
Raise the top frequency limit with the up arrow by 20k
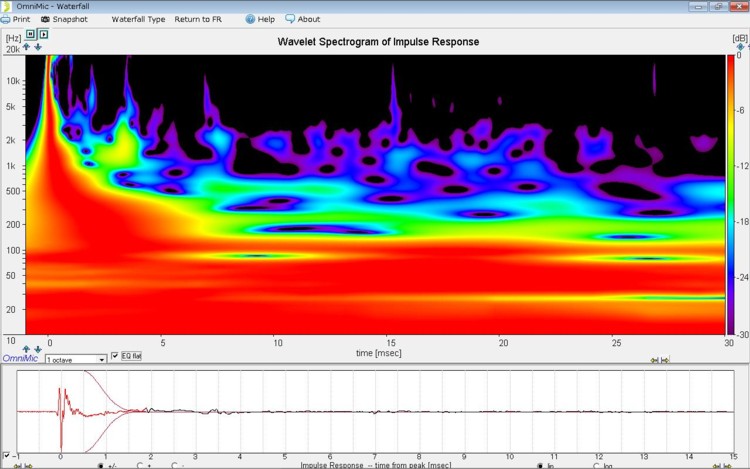[26, 47]
